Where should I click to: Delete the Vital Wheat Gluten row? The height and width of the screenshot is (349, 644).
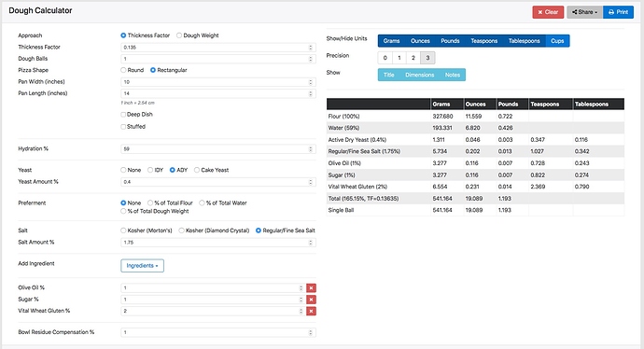pyautogui.click(x=311, y=312)
